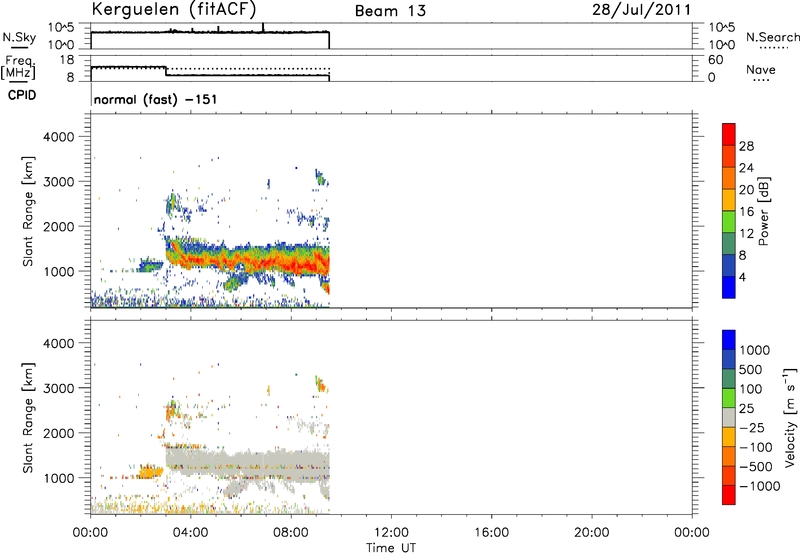Click the 'Time UT' axis title
The width and height of the screenshot is (800, 554).
[391, 548]
